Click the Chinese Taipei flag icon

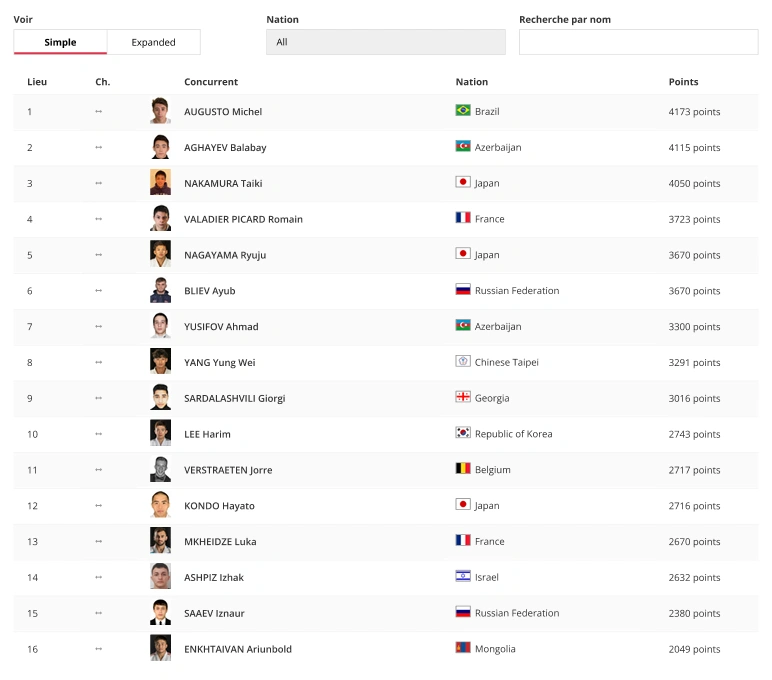(463, 362)
